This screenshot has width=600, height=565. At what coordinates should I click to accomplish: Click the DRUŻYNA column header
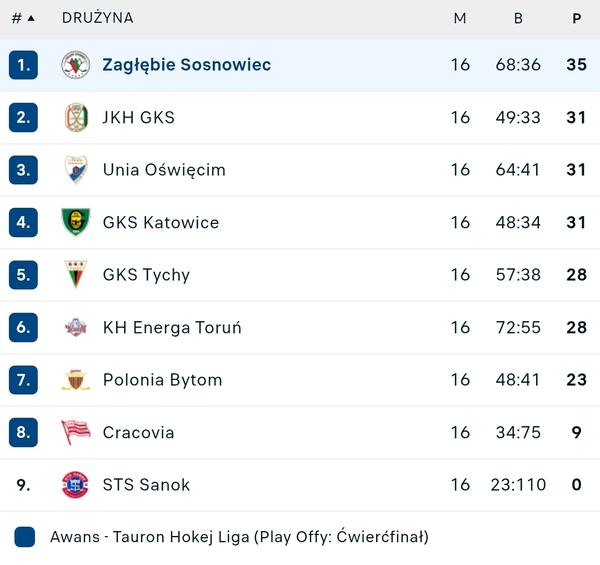[98, 18]
